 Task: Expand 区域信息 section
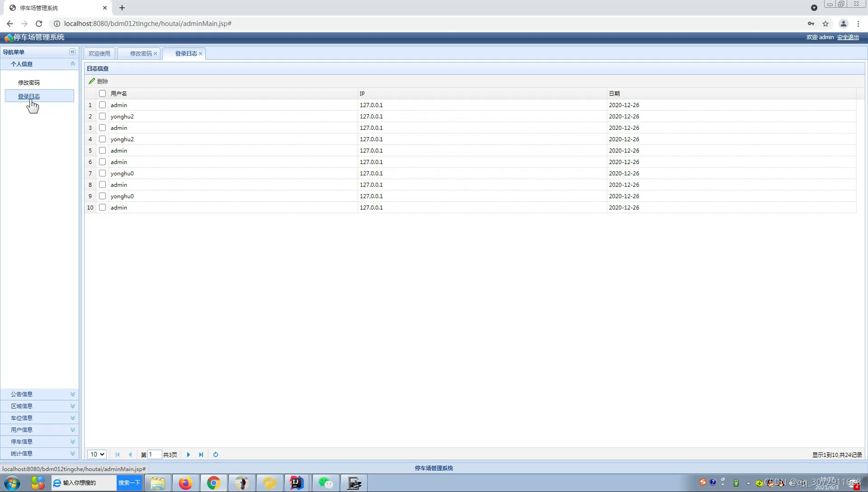tap(39, 406)
